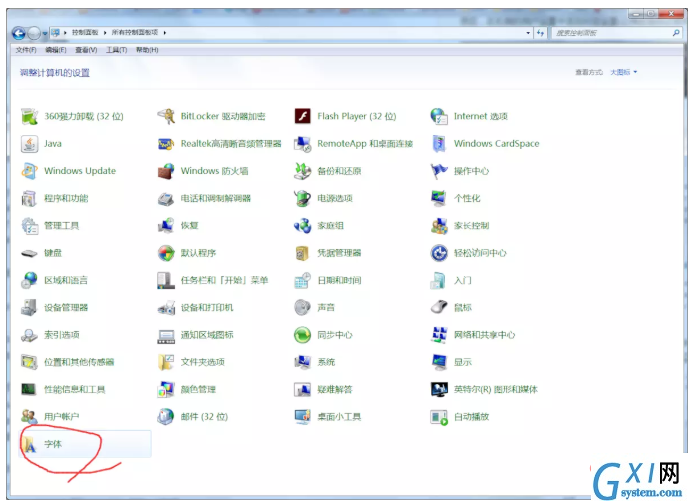The height and width of the screenshot is (501, 689).
Task: Open the 自动播放 icon
Action: click(x=439, y=417)
